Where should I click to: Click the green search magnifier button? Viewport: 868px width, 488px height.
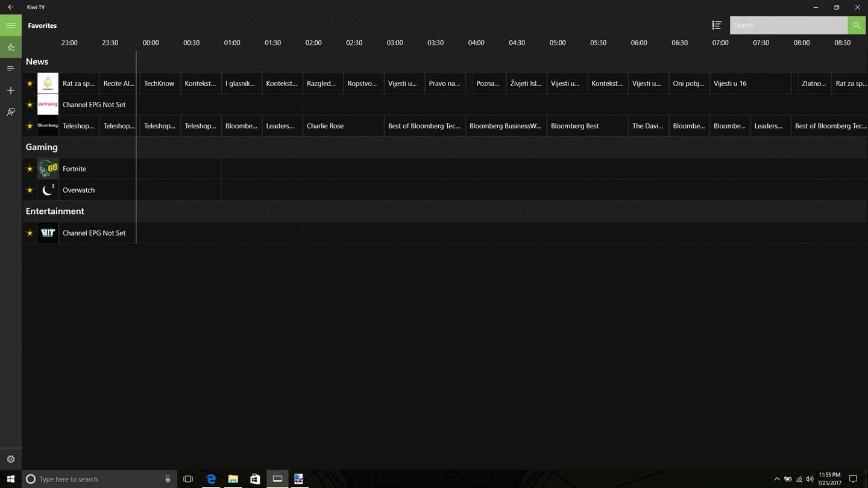(857, 25)
